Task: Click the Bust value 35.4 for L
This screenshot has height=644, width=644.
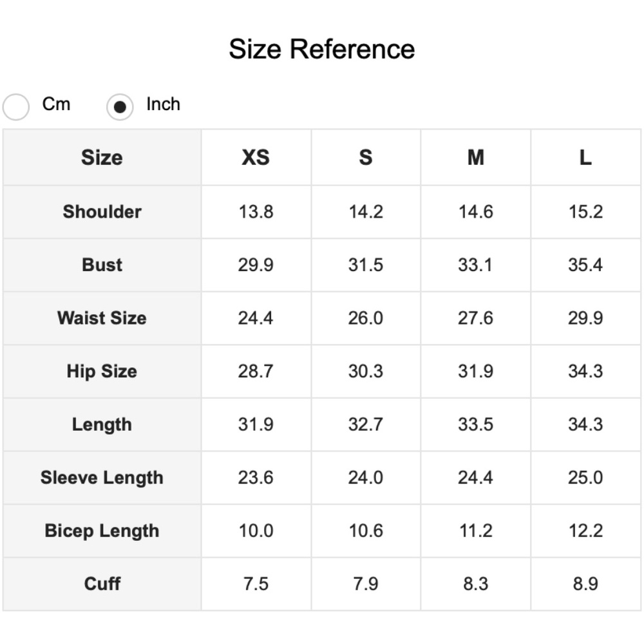Action: pos(585,265)
